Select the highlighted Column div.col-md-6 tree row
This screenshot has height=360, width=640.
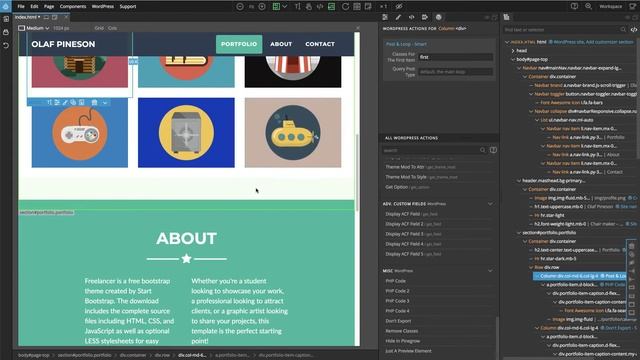pos(580,276)
